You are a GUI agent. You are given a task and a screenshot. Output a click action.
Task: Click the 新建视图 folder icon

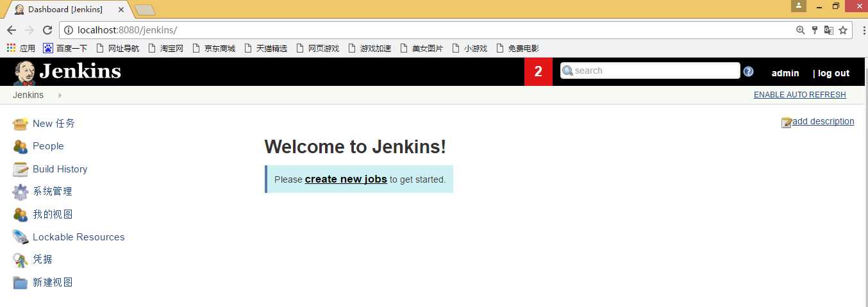point(21,283)
